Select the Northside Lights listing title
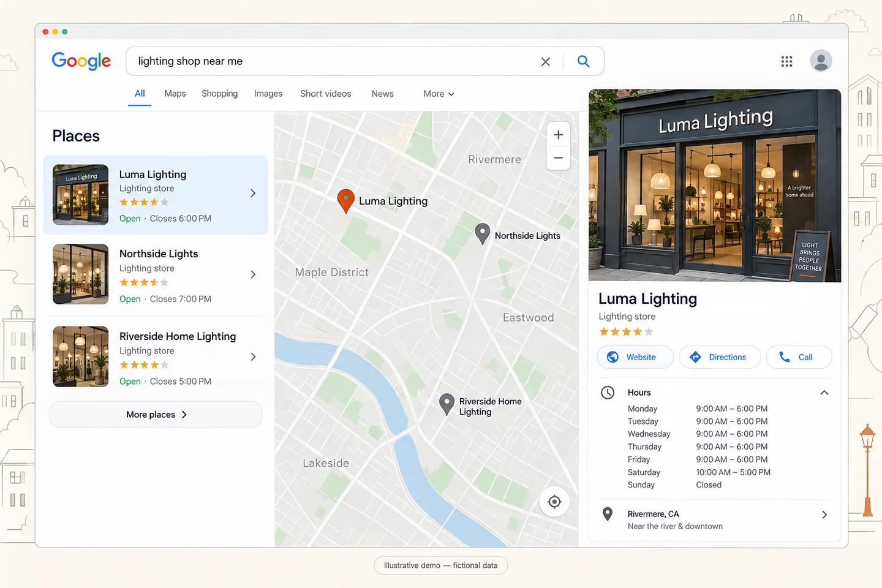Viewport: 882px width, 588px height. (159, 254)
